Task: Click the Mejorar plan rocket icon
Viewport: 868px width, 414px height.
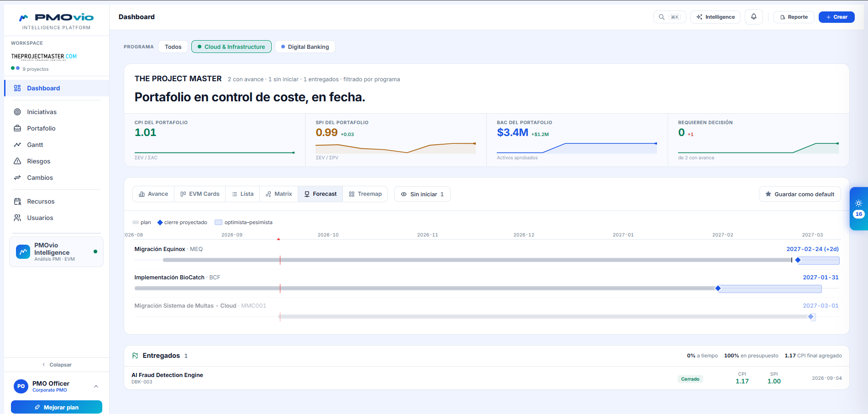Action: pyautogui.click(x=37, y=407)
